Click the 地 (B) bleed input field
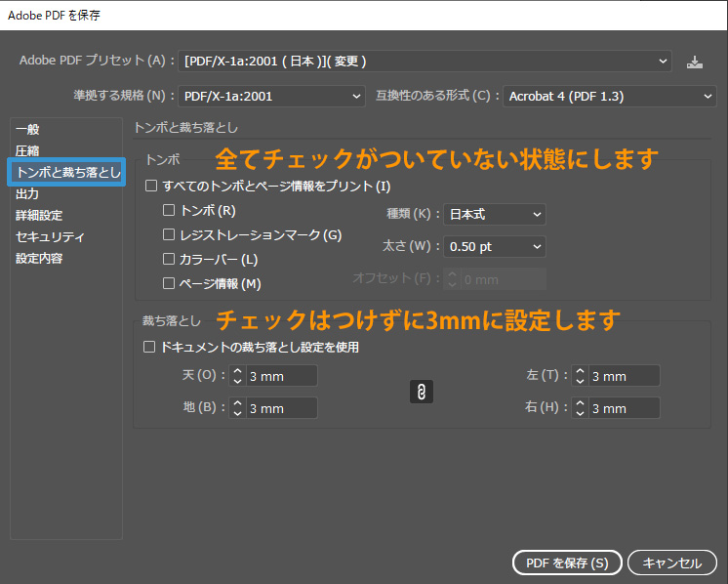The height and width of the screenshot is (584, 728). [281, 408]
